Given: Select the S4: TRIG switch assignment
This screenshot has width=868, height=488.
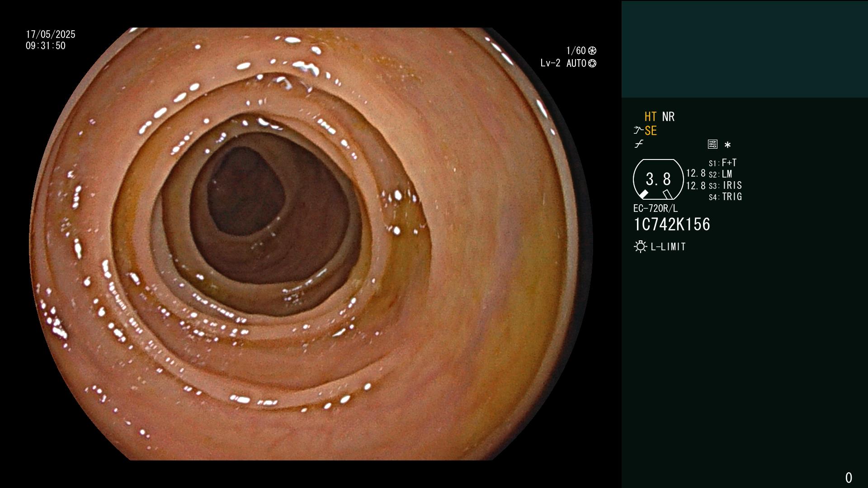Looking at the screenshot, I should click(x=725, y=197).
